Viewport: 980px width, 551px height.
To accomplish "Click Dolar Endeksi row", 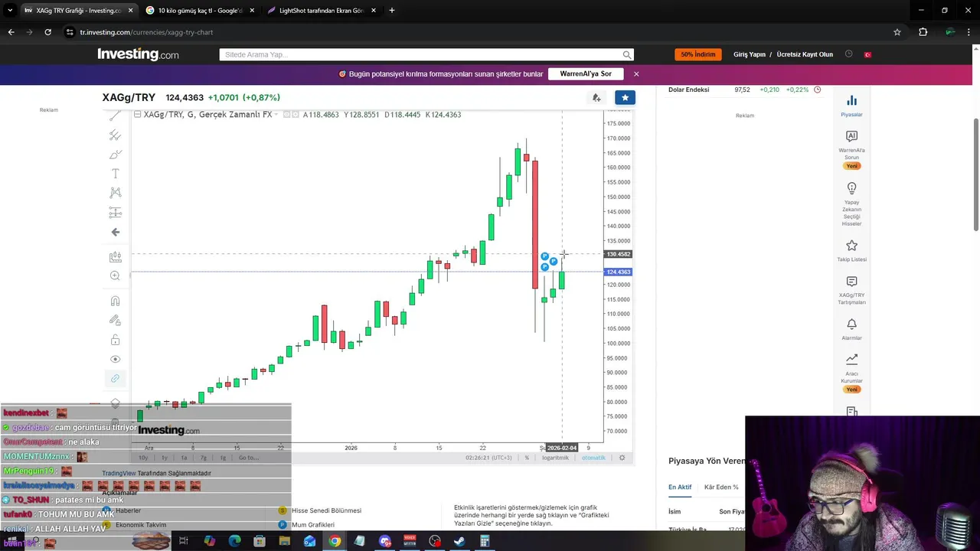I will (x=743, y=90).
